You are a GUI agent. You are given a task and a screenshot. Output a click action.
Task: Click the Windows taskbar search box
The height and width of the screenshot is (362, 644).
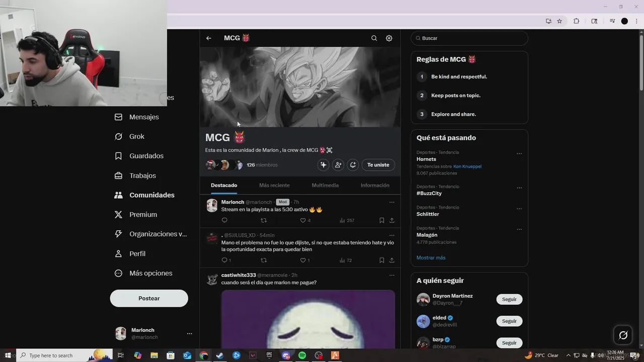[x=65, y=355]
